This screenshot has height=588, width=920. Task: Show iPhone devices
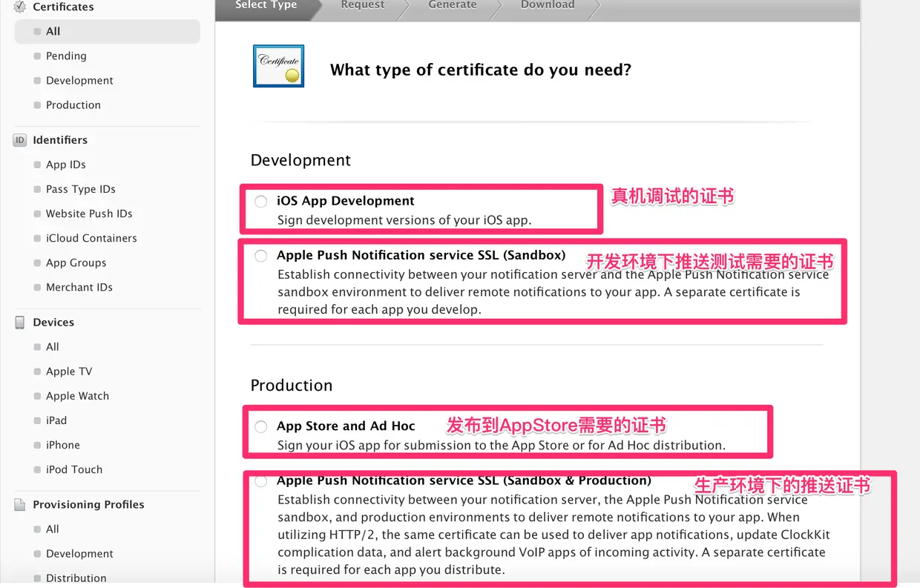(x=63, y=444)
